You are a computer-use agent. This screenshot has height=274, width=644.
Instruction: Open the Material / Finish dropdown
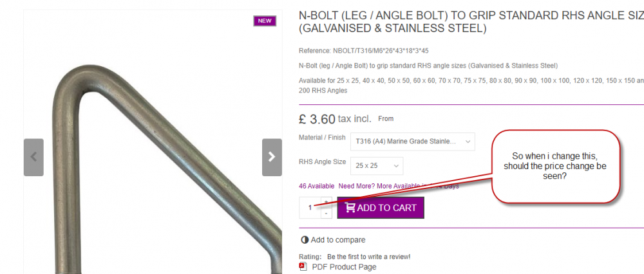[413, 142]
